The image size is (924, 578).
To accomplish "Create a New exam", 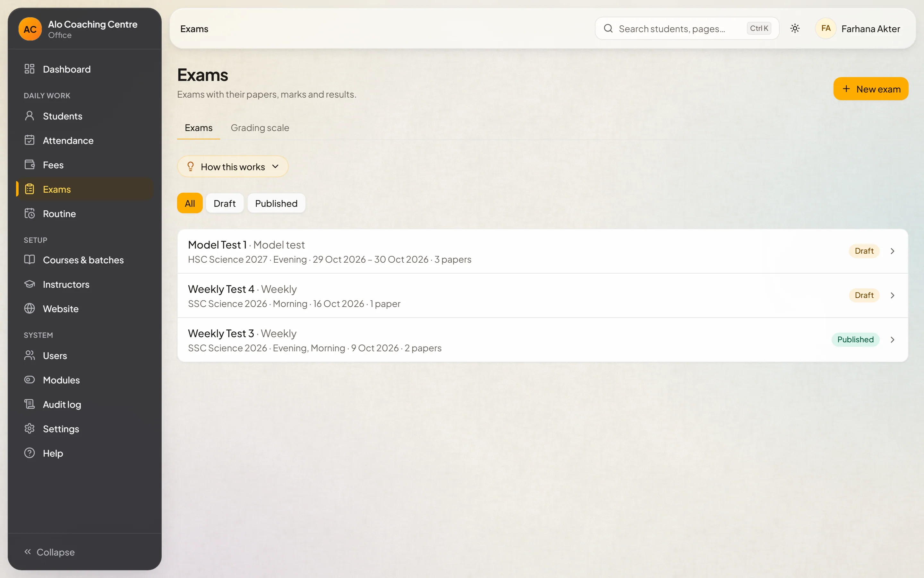I will tap(870, 89).
